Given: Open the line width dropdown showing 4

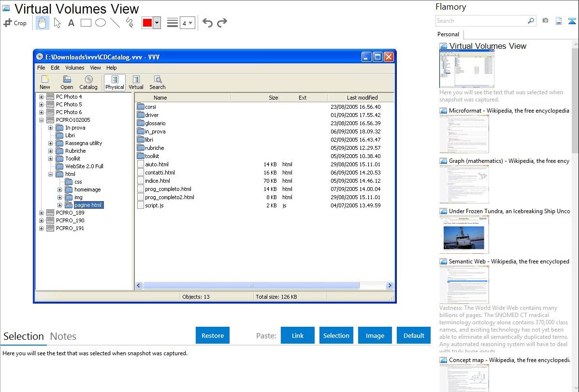Looking at the screenshot, I should point(188,23).
